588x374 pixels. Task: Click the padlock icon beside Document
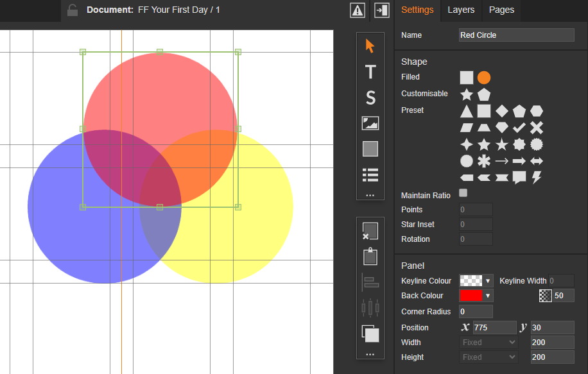coord(73,10)
